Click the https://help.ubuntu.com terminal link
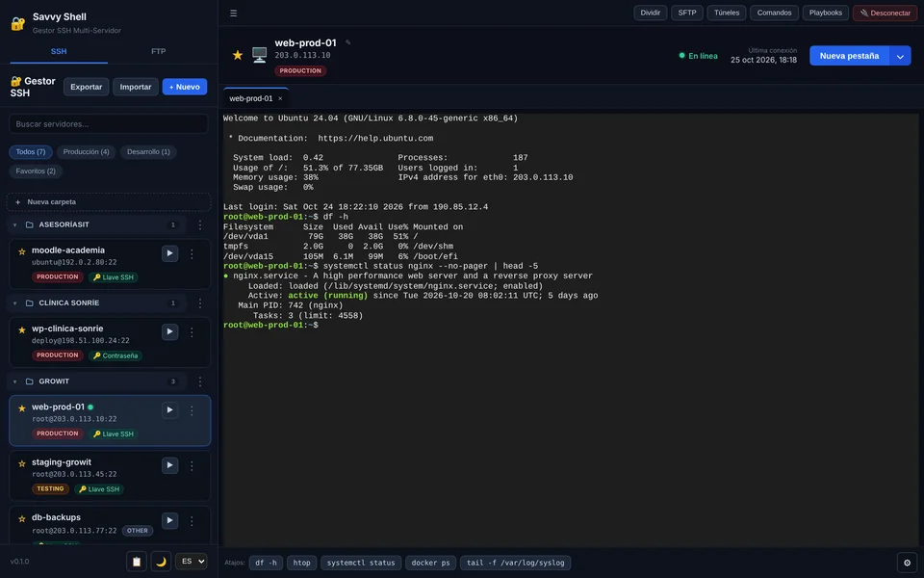This screenshot has height=578, width=924. click(375, 139)
